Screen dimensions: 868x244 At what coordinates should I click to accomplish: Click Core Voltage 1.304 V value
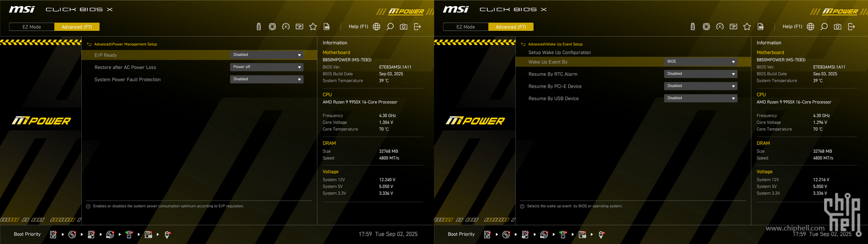click(x=386, y=122)
